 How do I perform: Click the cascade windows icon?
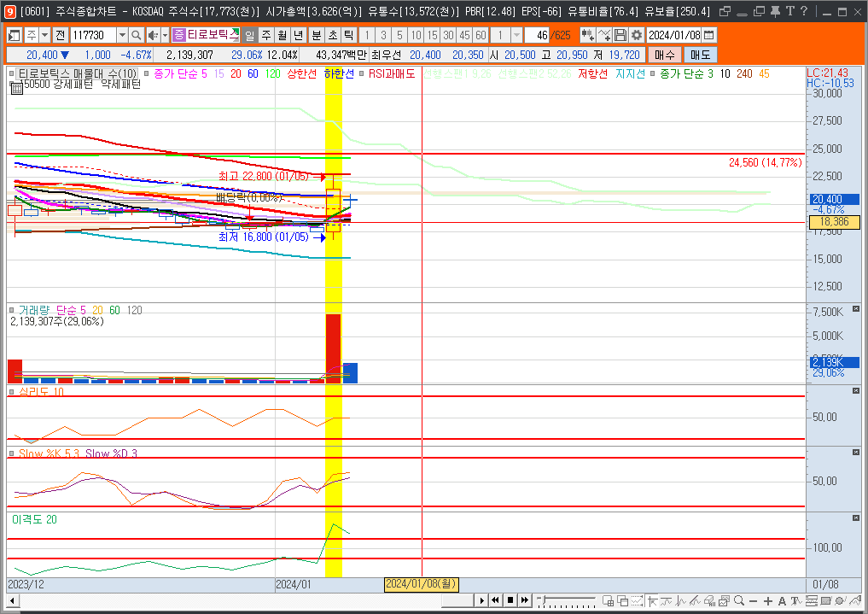point(623,600)
